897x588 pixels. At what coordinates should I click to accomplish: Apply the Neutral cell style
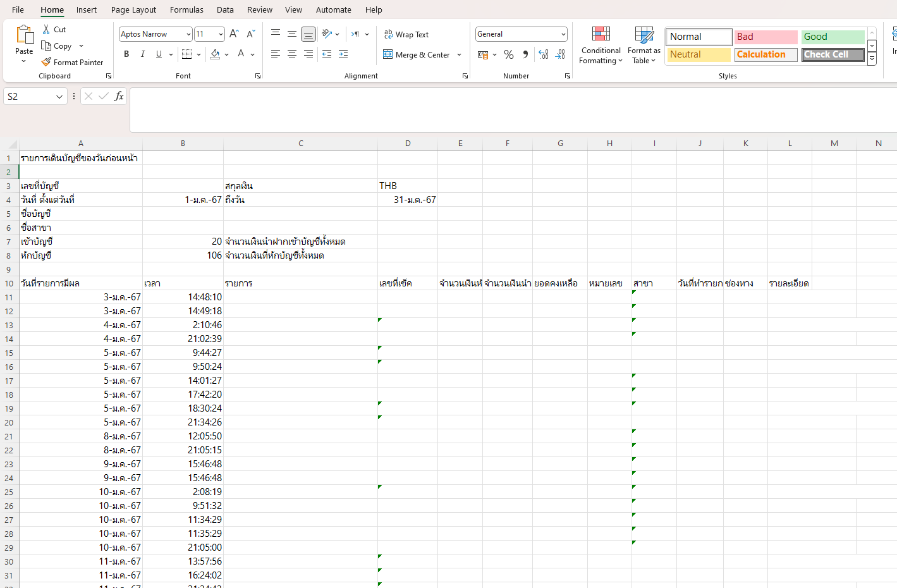pos(699,54)
